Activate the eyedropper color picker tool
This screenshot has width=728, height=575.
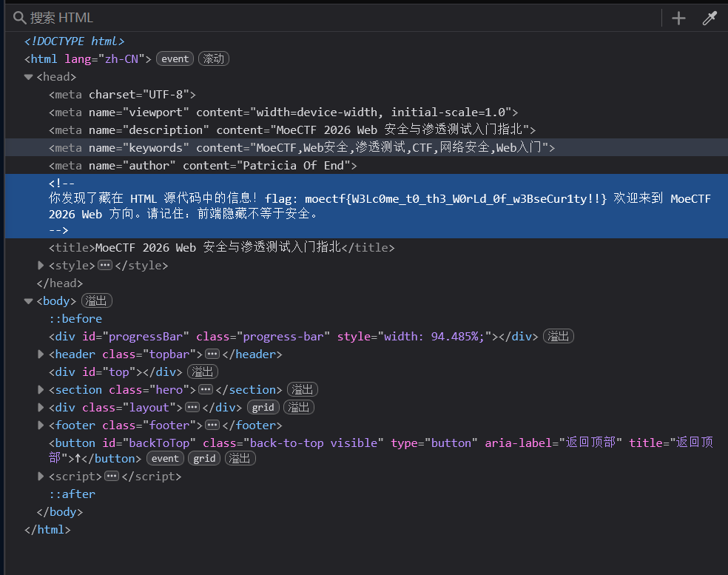(x=710, y=18)
